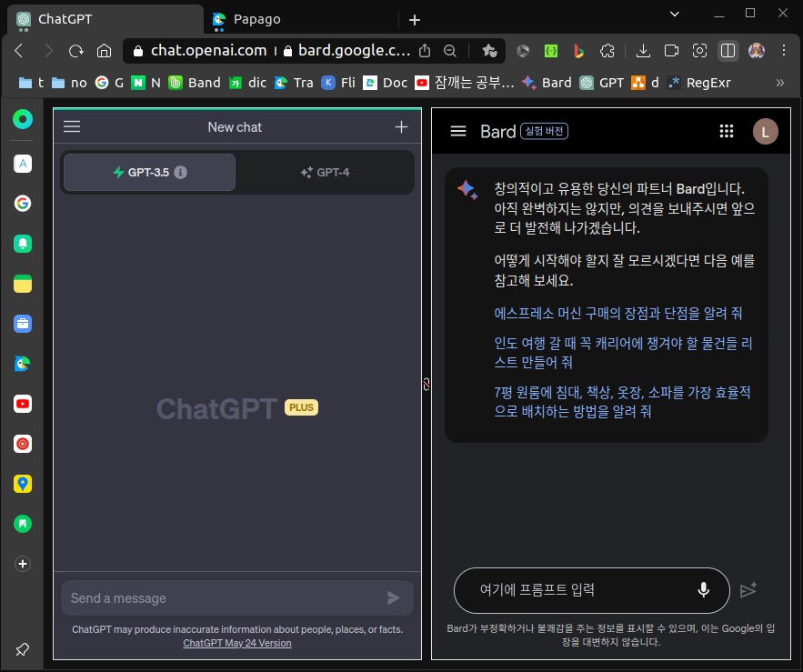803x672 pixels.
Task: Open ChatGPT May 24 Version link
Action: 237,643
